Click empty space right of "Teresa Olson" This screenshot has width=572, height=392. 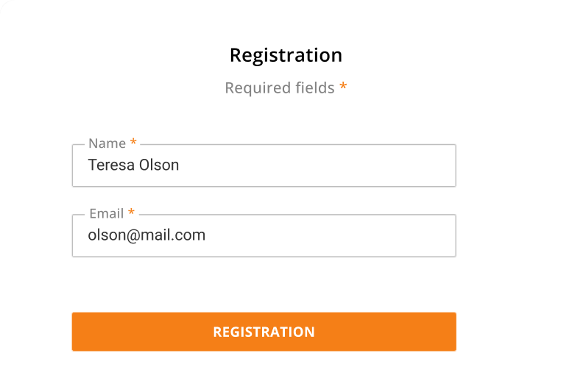(317, 165)
